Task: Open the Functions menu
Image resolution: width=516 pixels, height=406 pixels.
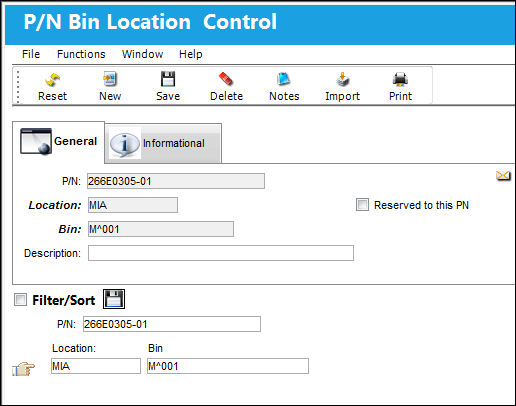Action: [81, 54]
